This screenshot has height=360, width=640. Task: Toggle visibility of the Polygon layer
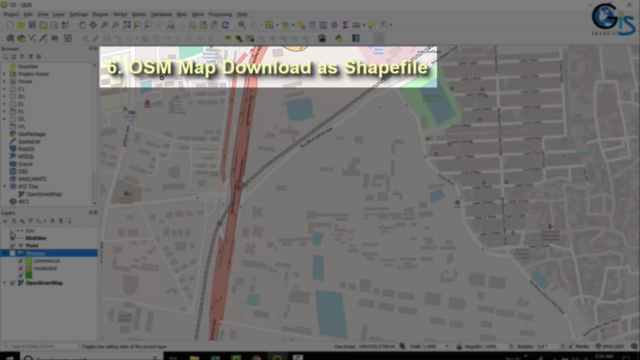[13, 253]
